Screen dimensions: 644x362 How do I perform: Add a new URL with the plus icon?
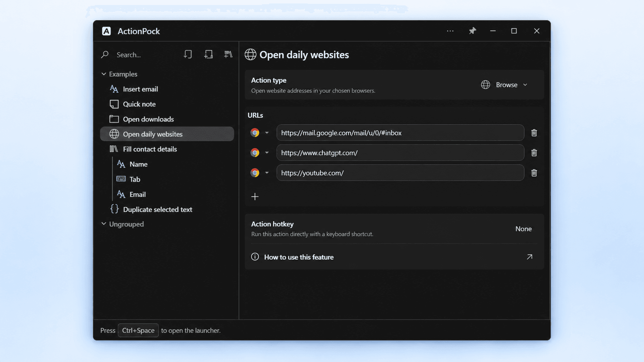255,197
